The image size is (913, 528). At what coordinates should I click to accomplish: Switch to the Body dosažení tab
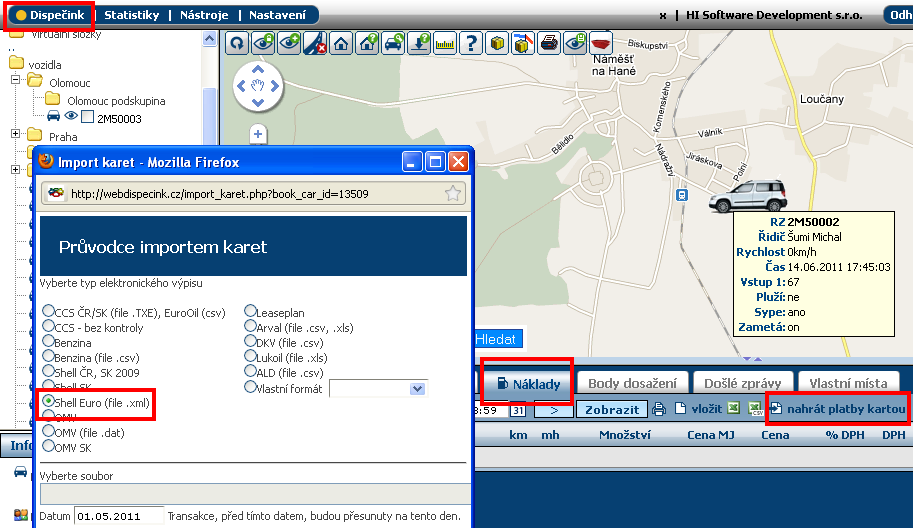coord(632,384)
